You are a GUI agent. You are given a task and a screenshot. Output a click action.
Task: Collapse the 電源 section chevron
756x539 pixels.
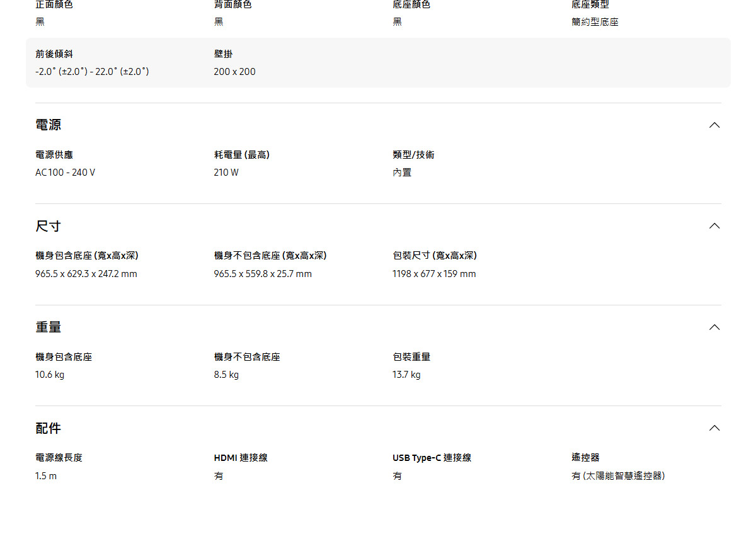click(x=714, y=125)
